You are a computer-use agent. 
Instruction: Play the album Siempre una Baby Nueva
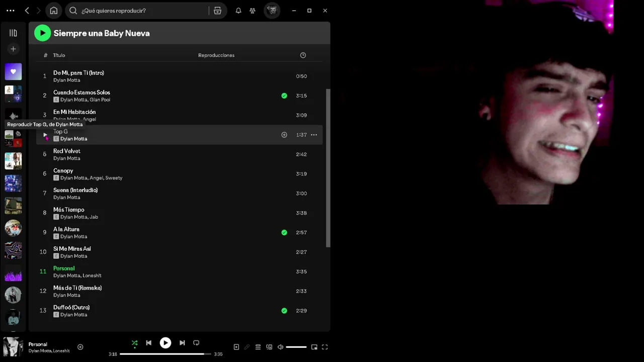click(x=42, y=33)
